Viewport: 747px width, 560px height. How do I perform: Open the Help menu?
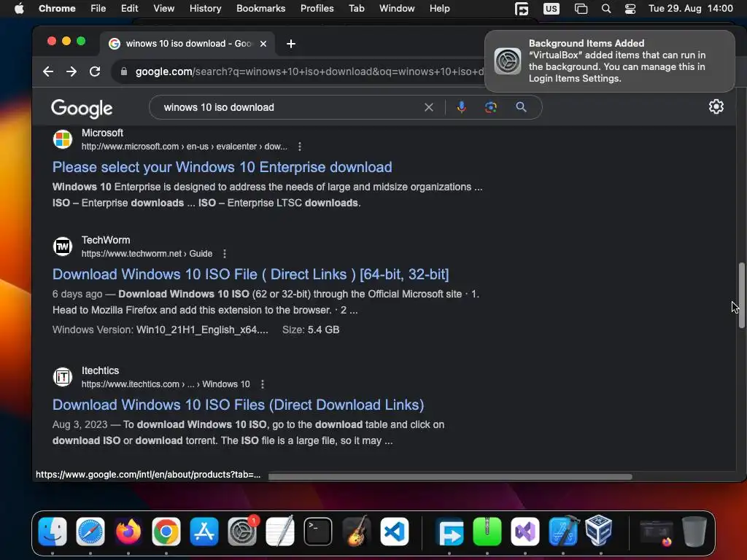pos(439,9)
